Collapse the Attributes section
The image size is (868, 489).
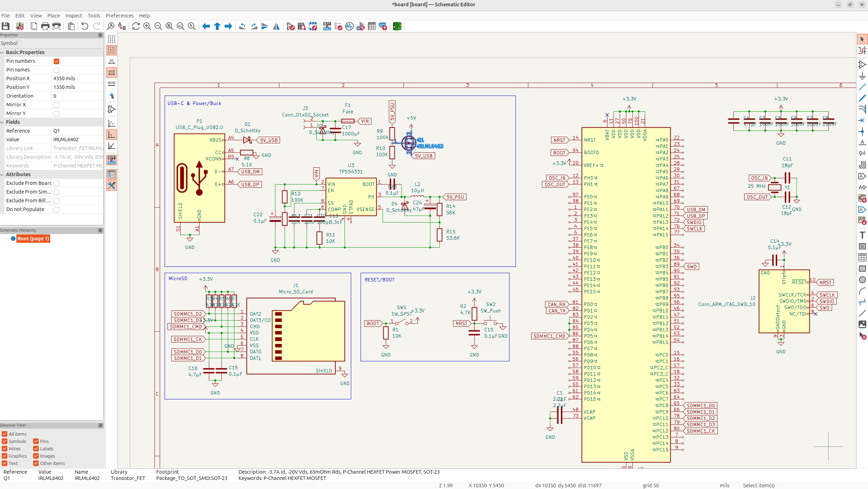(2, 174)
